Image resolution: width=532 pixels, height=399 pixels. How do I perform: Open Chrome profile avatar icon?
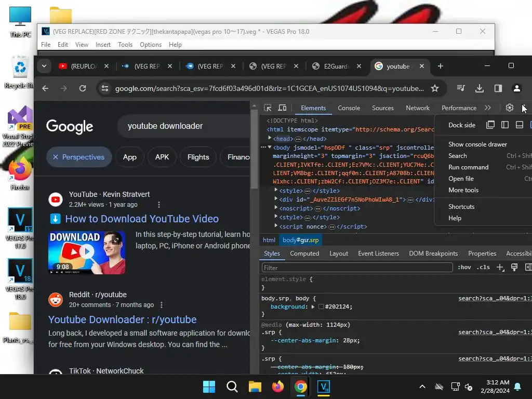[x=517, y=88]
